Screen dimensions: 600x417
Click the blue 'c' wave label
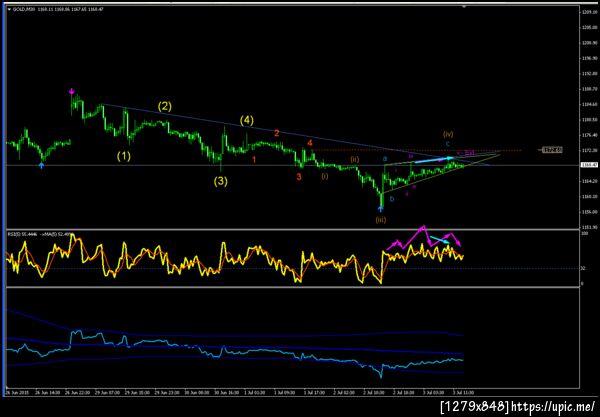pyautogui.click(x=448, y=144)
